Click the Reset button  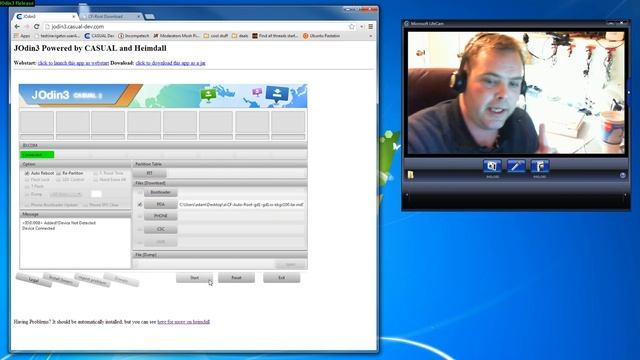click(236, 278)
